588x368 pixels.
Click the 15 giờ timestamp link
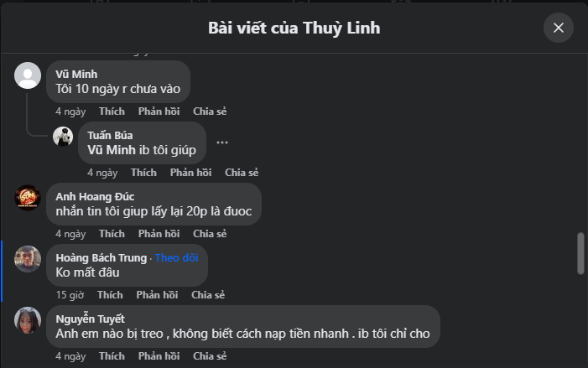(x=69, y=295)
